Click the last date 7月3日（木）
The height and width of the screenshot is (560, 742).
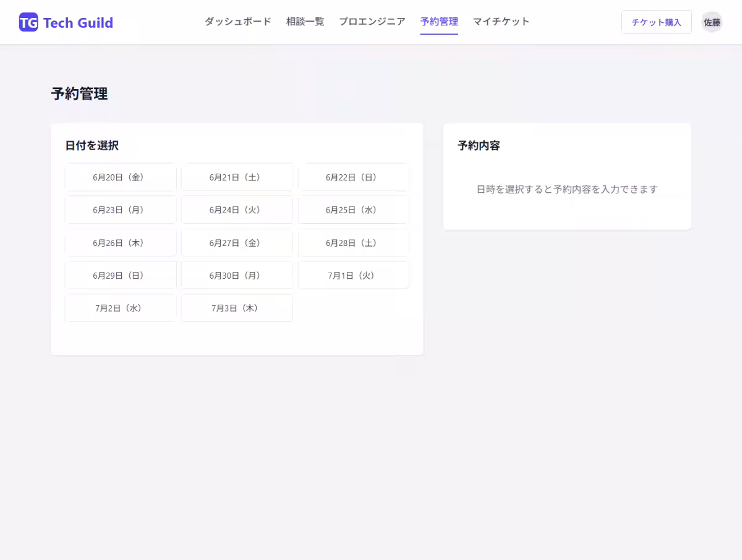click(237, 308)
